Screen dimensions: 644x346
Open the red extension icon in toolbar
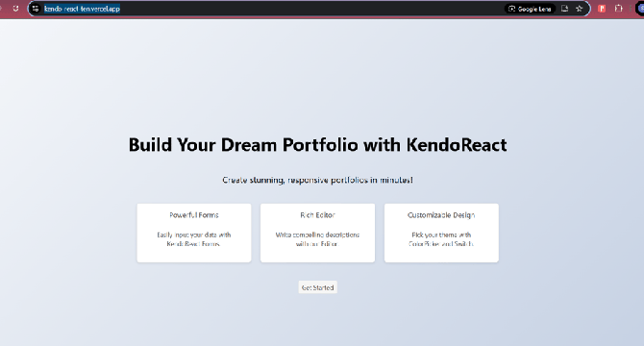click(x=602, y=9)
